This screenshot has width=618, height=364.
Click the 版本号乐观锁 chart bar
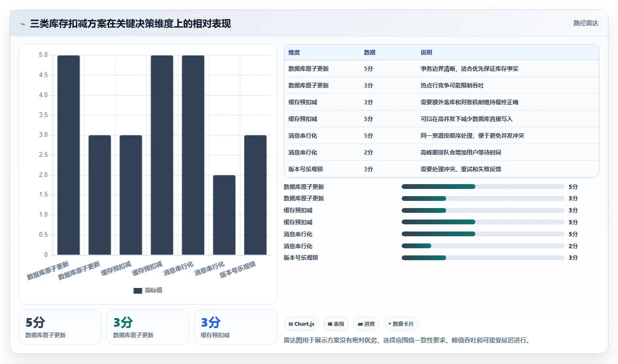click(255, 195)
